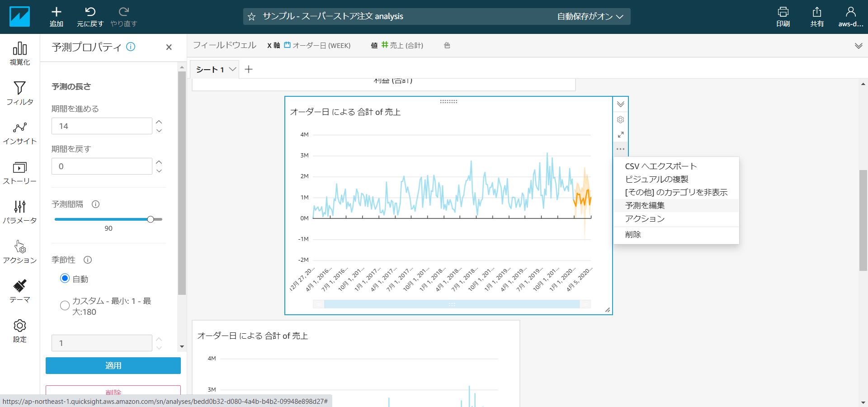Open the シート 1 tab dropdown arrow
868x407 pixels.
pyautogui.click(x=232, y=69)
